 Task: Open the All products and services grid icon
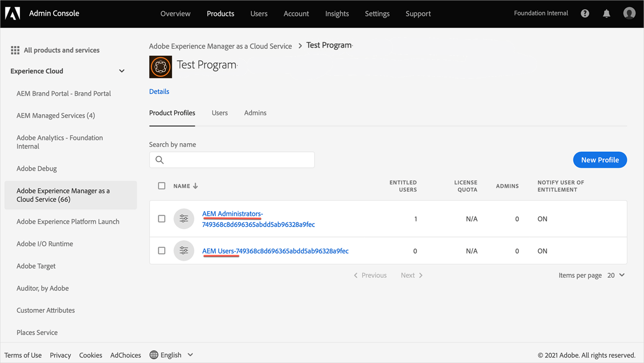pos(14,50)
